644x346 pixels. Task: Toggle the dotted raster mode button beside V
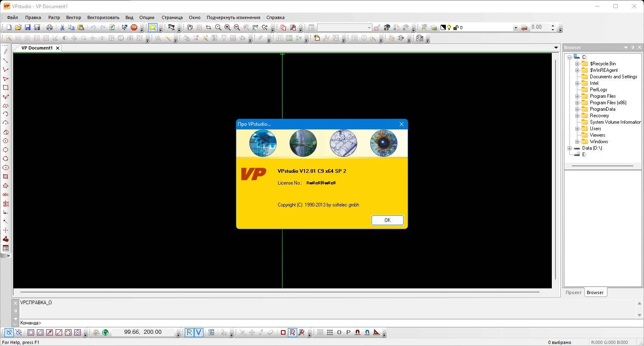tap(189, 332)
